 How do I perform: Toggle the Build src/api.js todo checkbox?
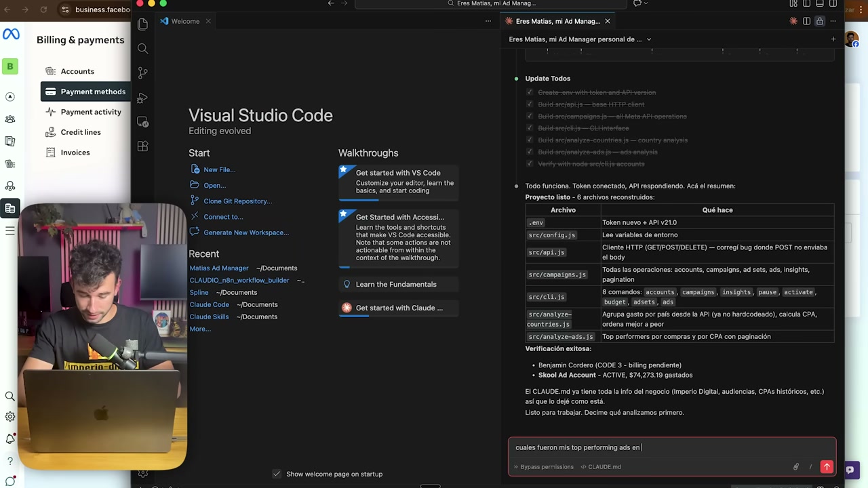pos(530,104)
